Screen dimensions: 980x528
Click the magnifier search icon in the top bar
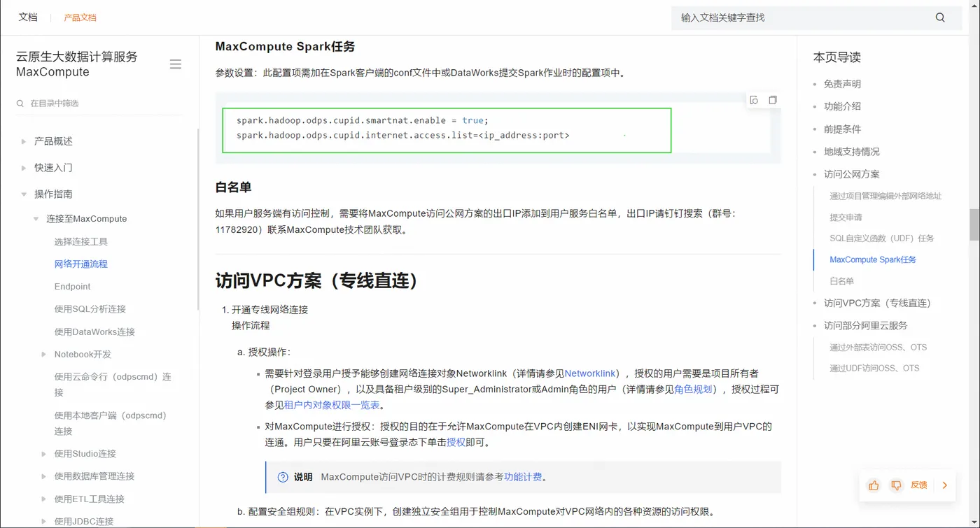coord(940,17)
